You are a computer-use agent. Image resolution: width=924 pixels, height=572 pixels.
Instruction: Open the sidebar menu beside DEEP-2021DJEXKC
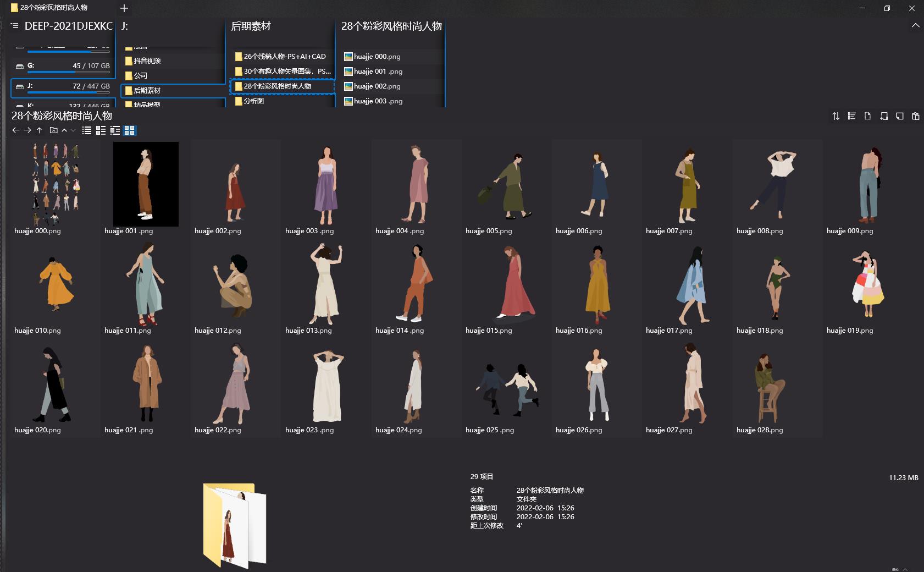(x=15, y=26)
